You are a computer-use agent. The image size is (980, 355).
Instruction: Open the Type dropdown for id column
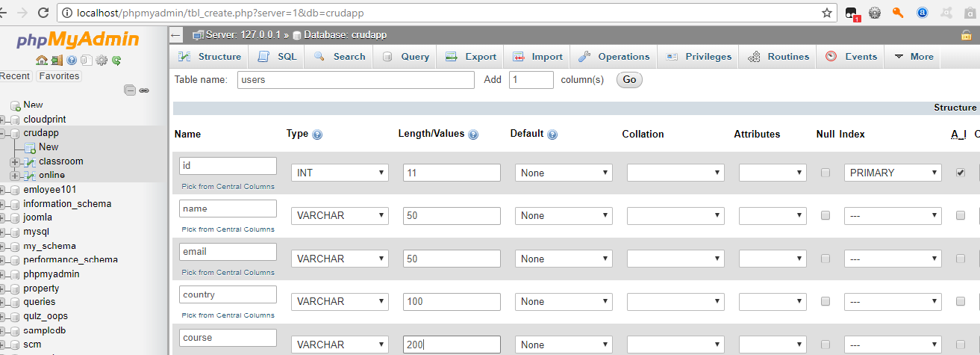point(340,173)
